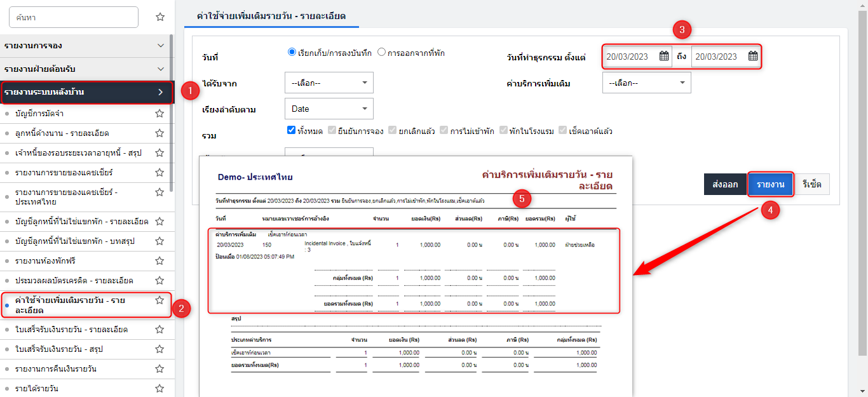Open ใบเสร็จรับเงินรายวัน - รายละเอียด report
Screen dimensions: 868x397
(x=72, y=330)
